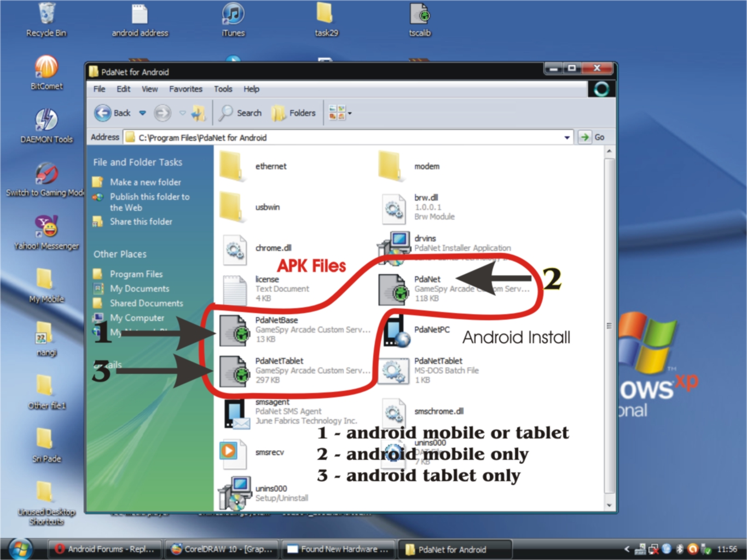Click the Back arrow icon in toolbar

click(x=103, y=113)
